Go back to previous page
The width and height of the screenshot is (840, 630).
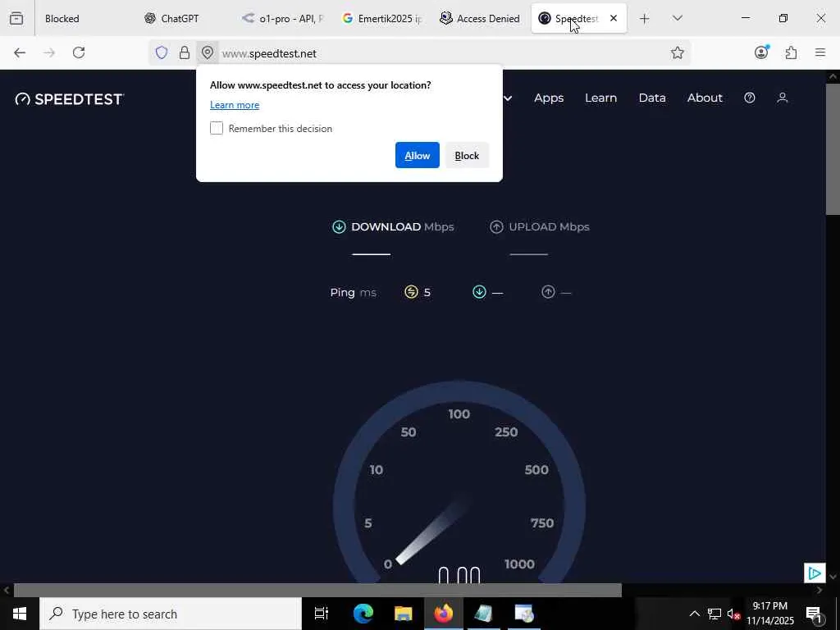(x=20, y=52)
